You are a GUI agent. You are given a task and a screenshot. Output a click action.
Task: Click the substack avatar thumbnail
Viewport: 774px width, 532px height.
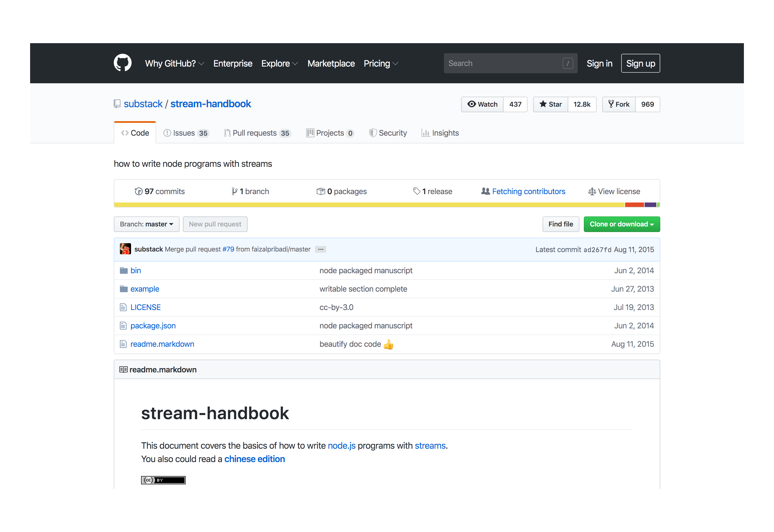pyautogui.click(x=125, y=249)
